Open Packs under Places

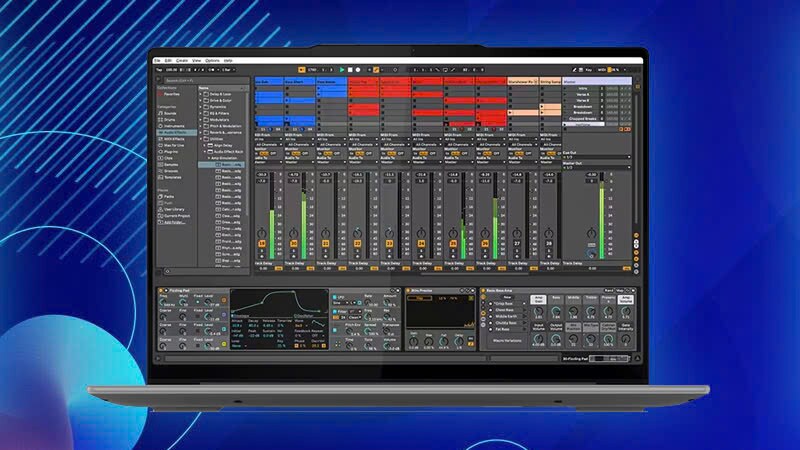pos(167,196)
